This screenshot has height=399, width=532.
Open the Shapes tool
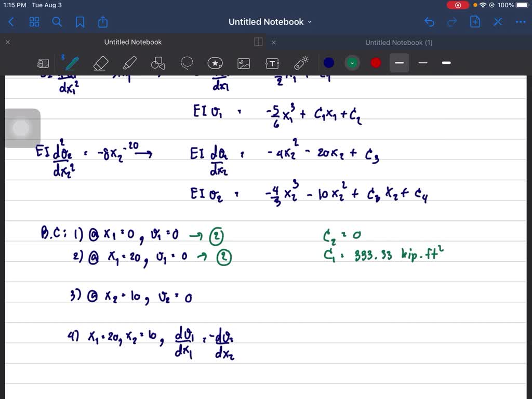pos(157,63)
